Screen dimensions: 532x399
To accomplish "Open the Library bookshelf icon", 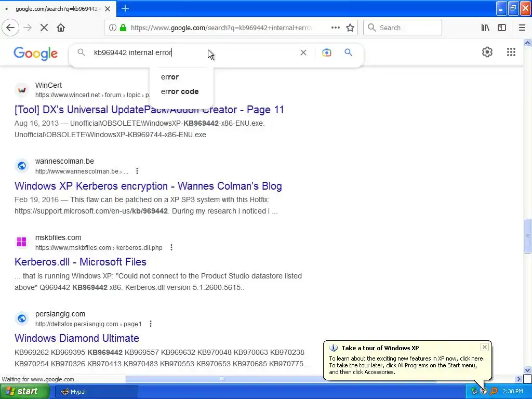I will pos(485,28).
